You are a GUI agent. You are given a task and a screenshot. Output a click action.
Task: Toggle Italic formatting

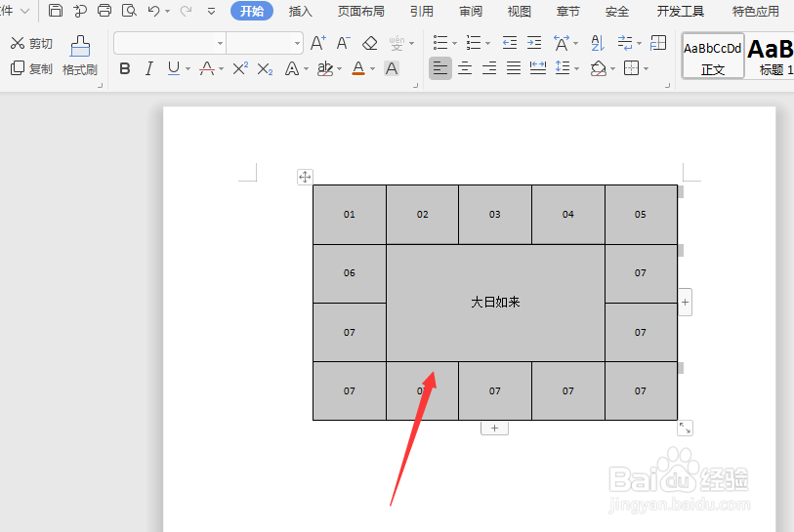(148, 68)
